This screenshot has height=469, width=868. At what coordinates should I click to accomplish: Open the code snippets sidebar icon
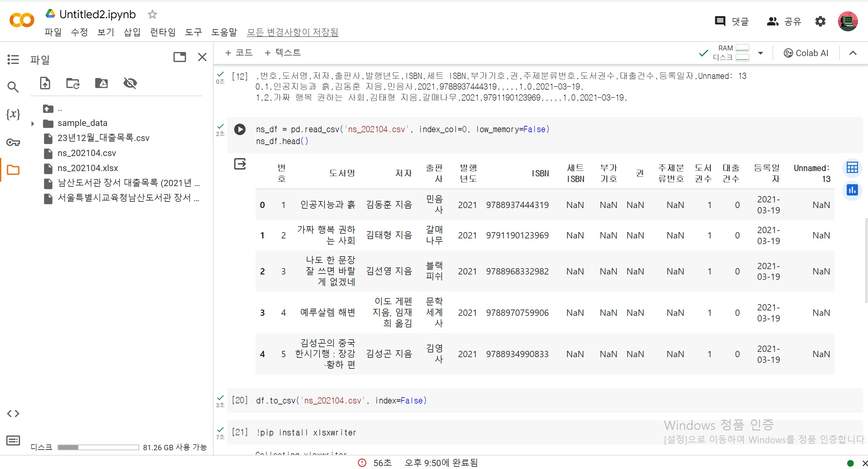pos(13,413)
